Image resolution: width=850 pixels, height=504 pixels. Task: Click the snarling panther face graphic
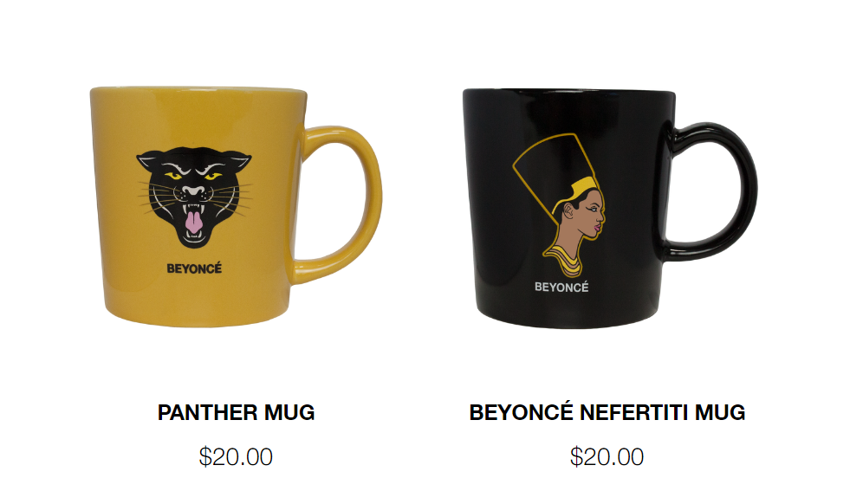pos(194,197)
